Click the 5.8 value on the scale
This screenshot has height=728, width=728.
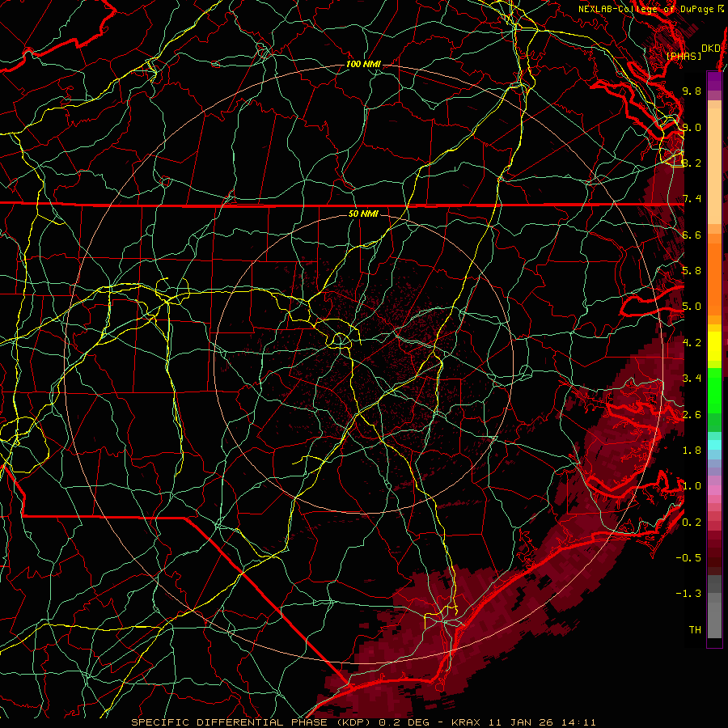click(692, 271)
